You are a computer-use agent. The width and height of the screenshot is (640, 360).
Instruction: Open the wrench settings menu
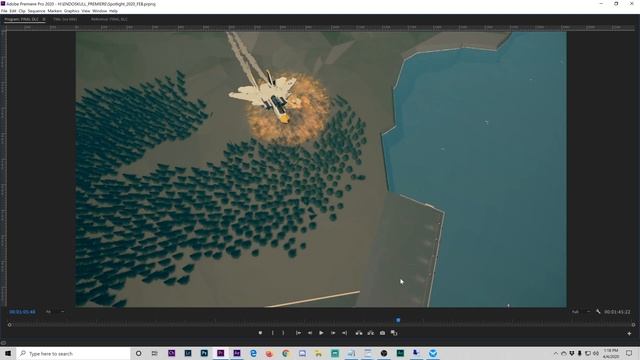598,311
